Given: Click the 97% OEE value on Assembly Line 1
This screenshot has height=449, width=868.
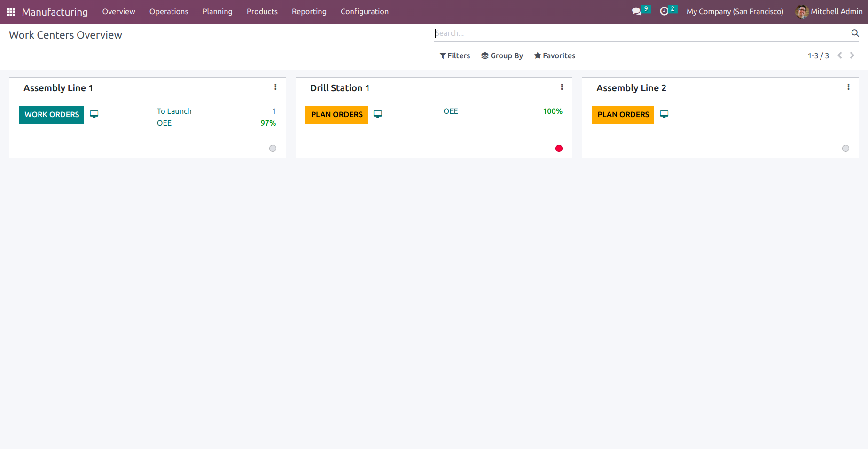Looking at the screenshot, I should [268, 123].
